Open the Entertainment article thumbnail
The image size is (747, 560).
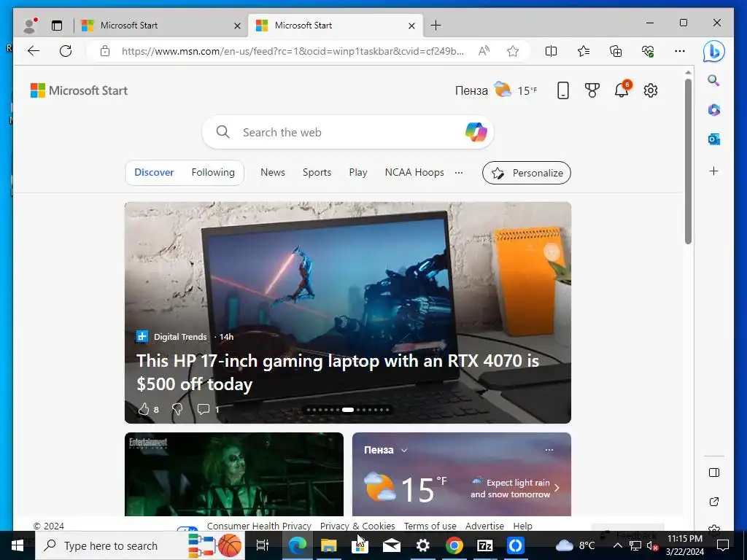234,474
